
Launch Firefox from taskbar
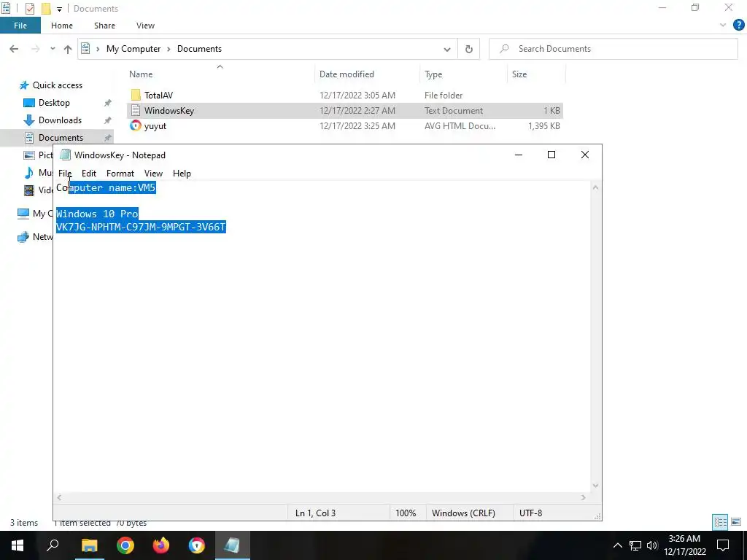161,545
